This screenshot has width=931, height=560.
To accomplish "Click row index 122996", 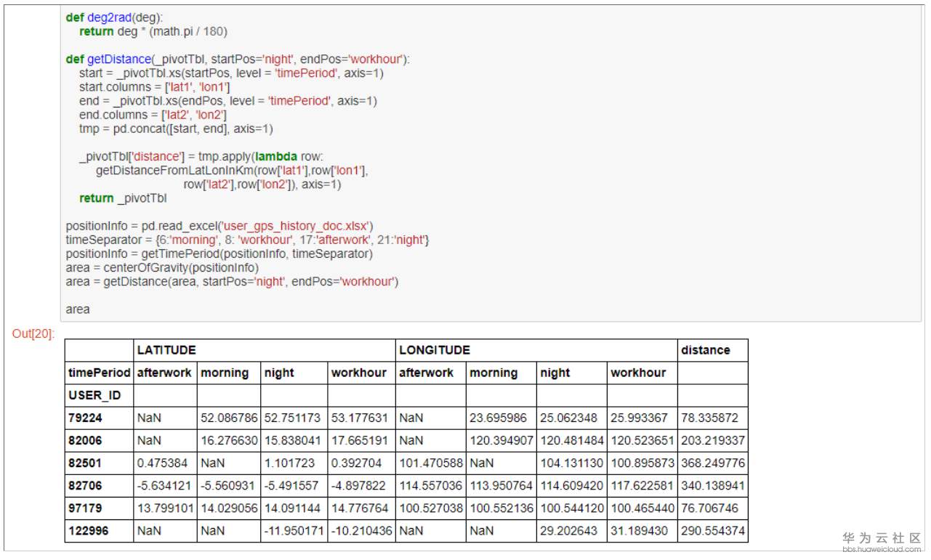I will (89, 530).
